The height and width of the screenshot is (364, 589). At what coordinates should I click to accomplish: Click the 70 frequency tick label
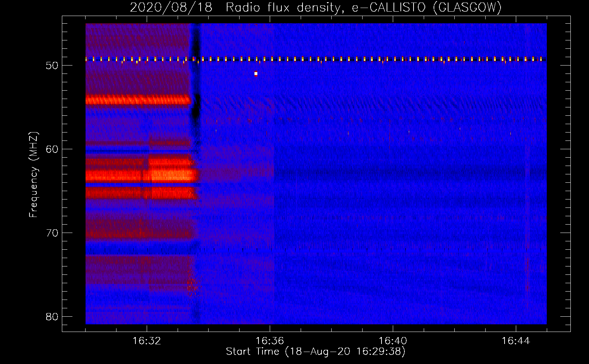coord(52,233)
